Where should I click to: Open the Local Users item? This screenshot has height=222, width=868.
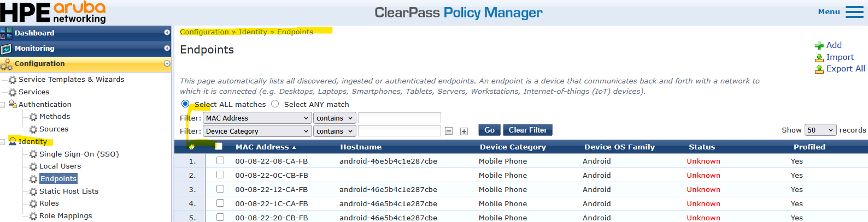(60, 166)
